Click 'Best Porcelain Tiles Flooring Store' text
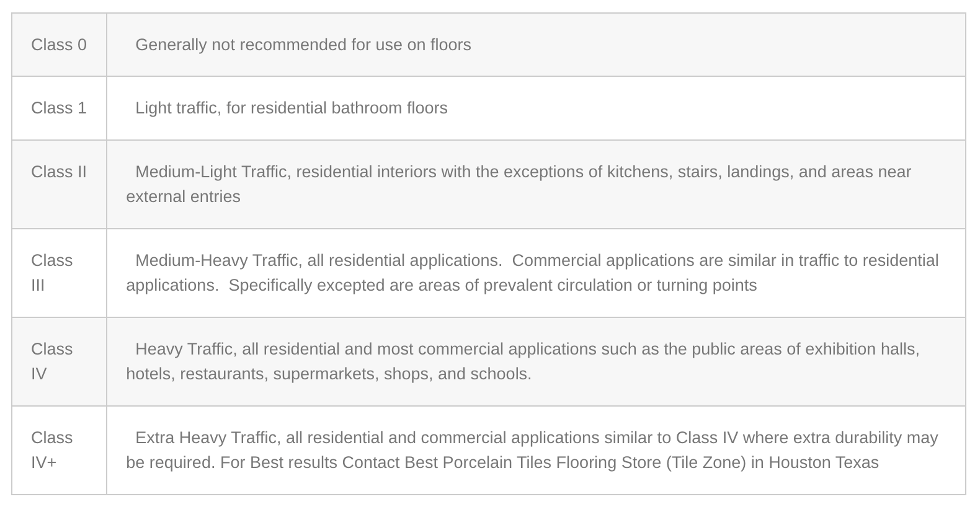 pyautogui.click(x=532, y=463)
